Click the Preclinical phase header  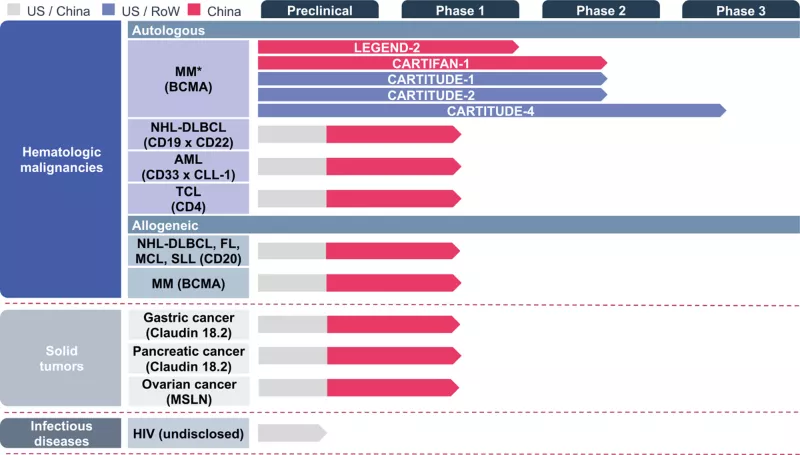tap(320, 10)
